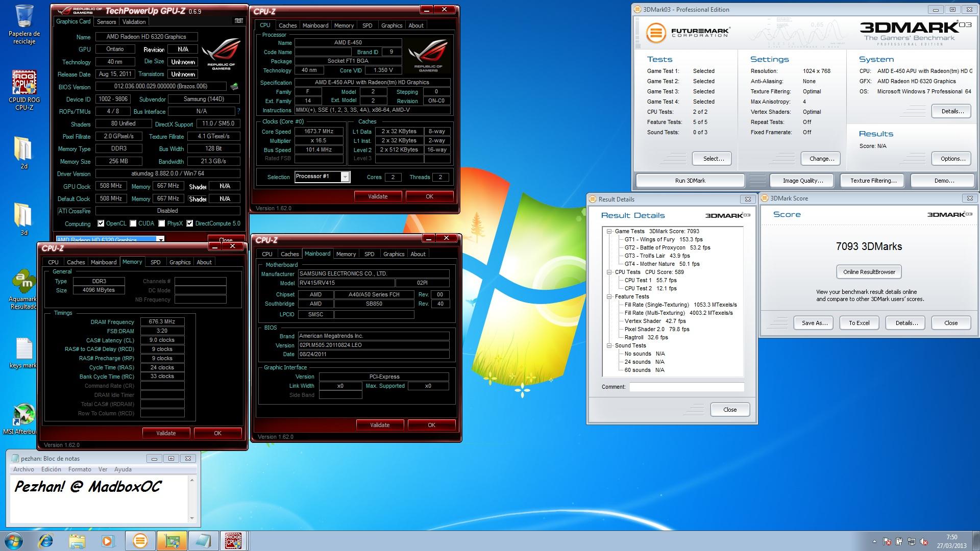This screenshot has width=980, height=551.
Task: Toggle the DirectCompute 5.0 checkbox
Action: click(190, 223)
